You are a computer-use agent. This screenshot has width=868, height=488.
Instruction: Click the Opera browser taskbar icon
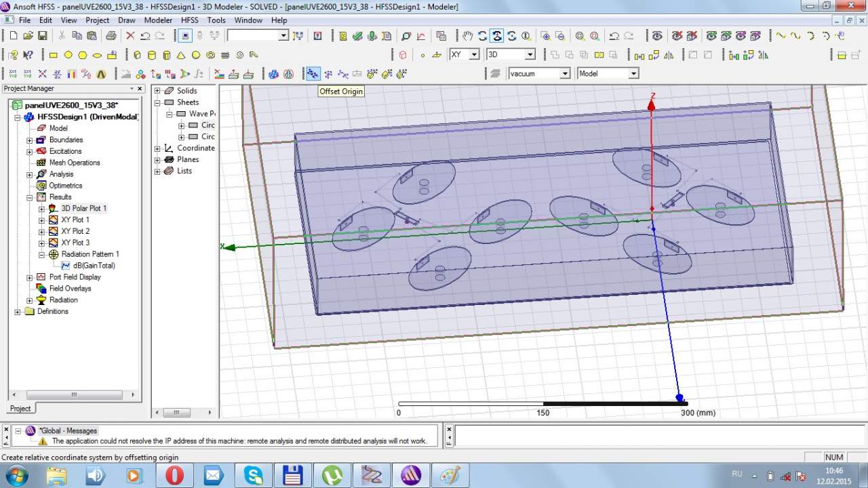coord(174,475)
